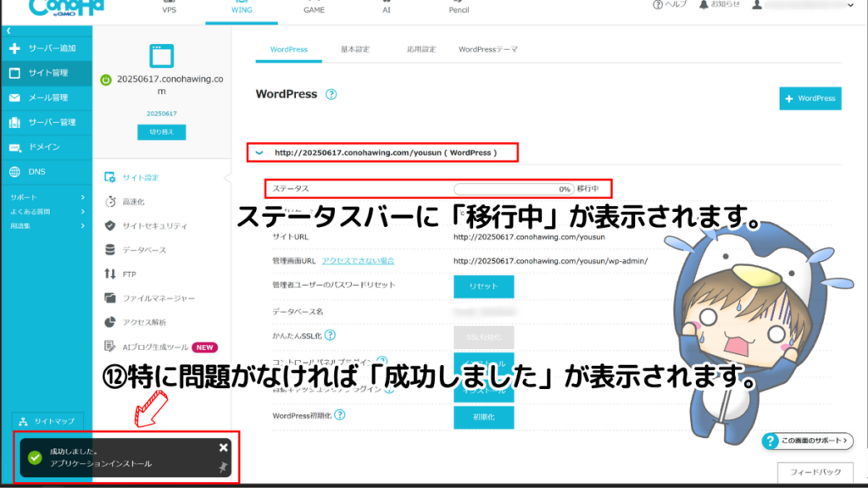
Task: Click the user account icon in header
Action: click(757, 4)
